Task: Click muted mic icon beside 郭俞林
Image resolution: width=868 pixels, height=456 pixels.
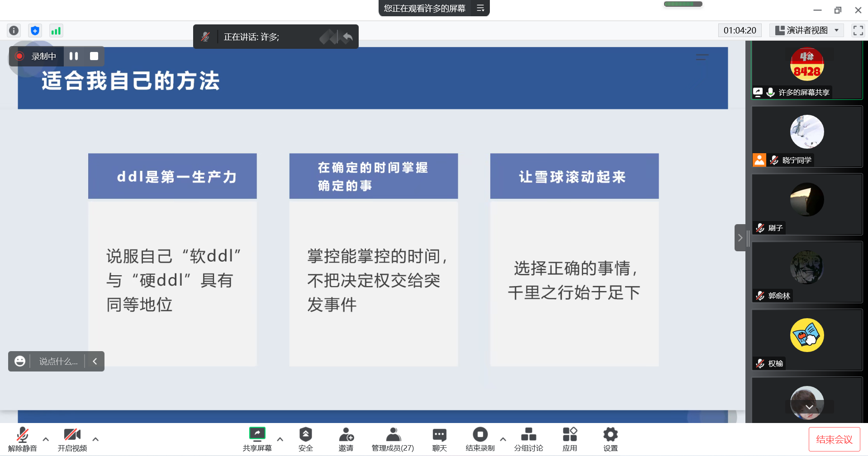Action: pyautogui.click(x=760, y=296)
